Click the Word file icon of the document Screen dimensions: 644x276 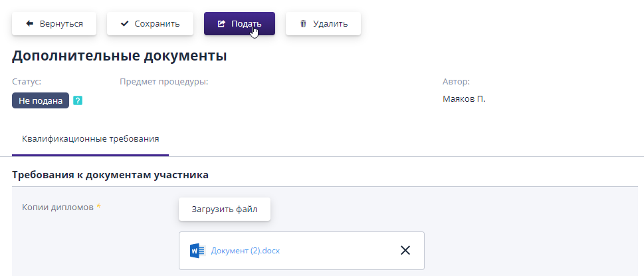pos(197,251)
